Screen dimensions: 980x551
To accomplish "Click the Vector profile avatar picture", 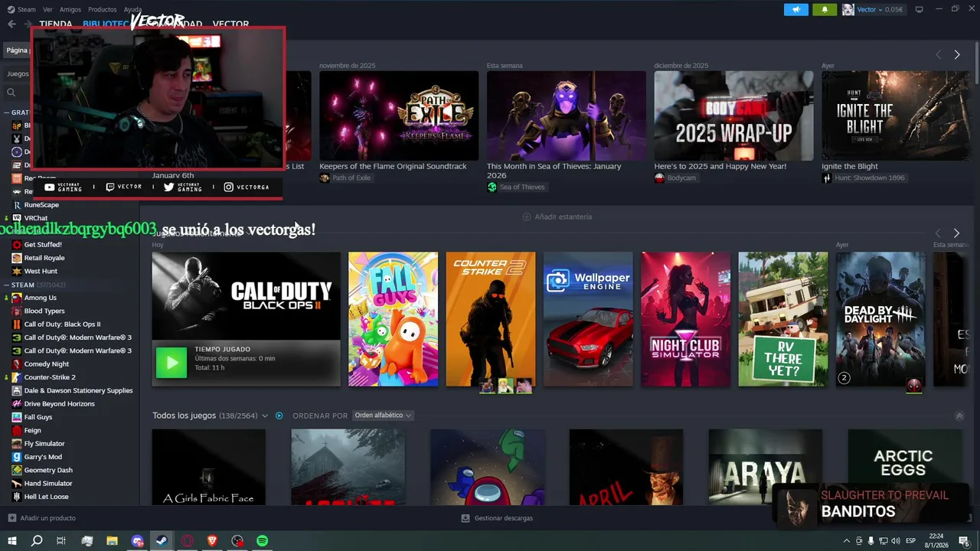I will pos(848,9).
